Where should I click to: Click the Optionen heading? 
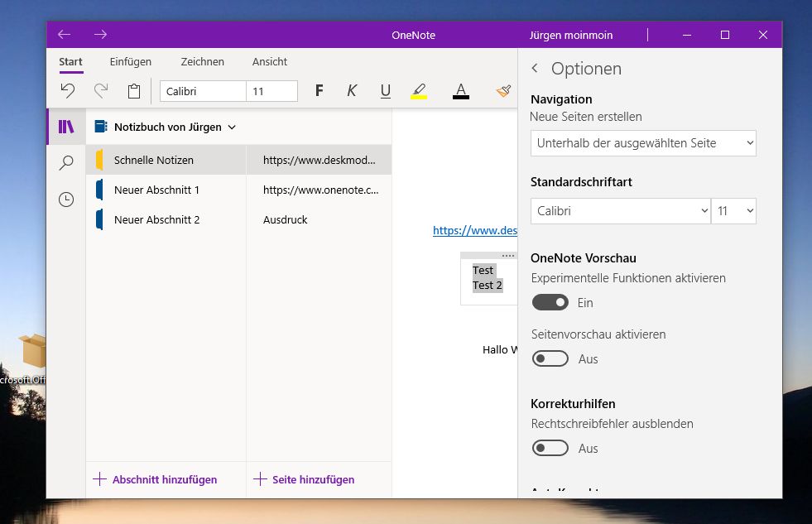point(586,69)
